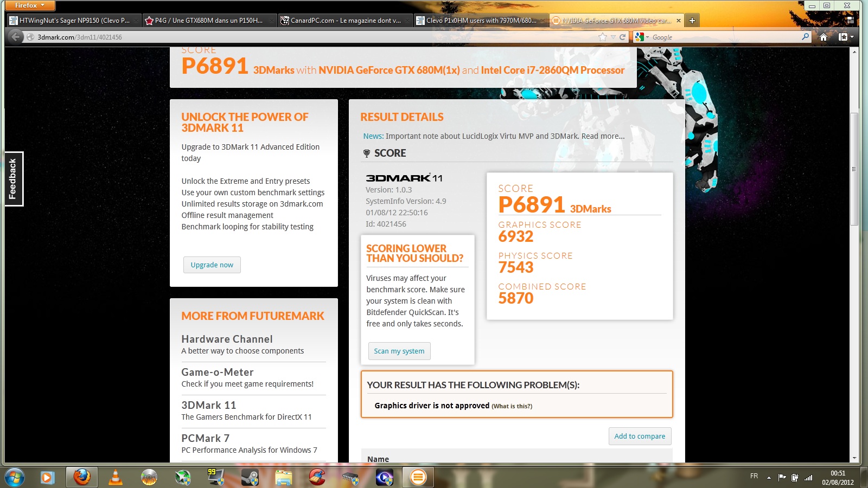Go back with the browser back arrow
Image resolution: width=868 pixels, height=488 pixels.
coord(16,37)
